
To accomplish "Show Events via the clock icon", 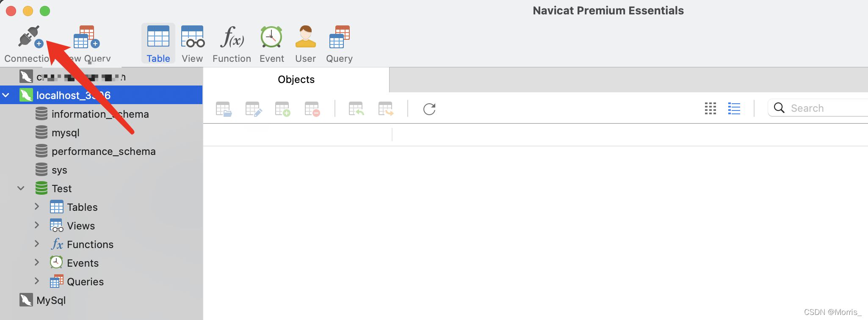I will (x=271, y=37).
